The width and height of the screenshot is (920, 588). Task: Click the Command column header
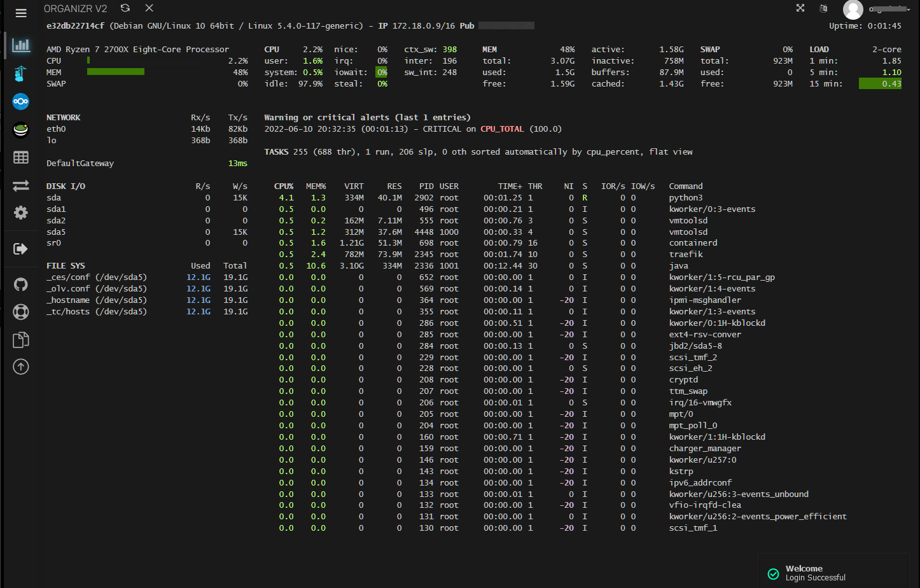[686, 186]
